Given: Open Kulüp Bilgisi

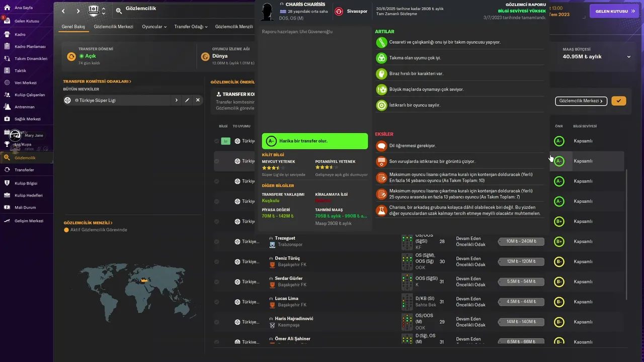Looking at the screenshot, I should (26, 184).
